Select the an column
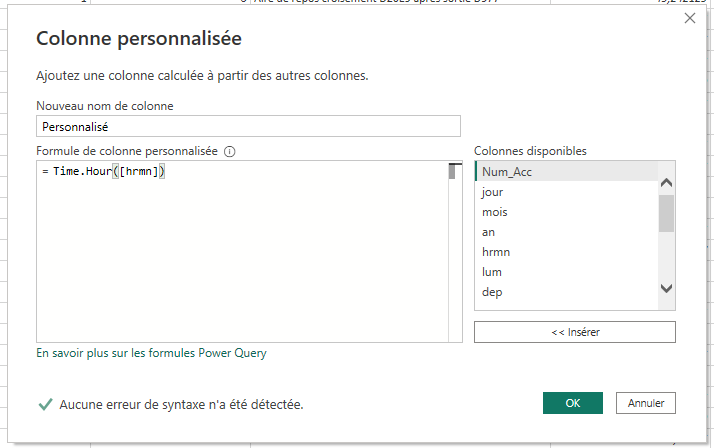 pyautogui.click(x=566, y=232)
